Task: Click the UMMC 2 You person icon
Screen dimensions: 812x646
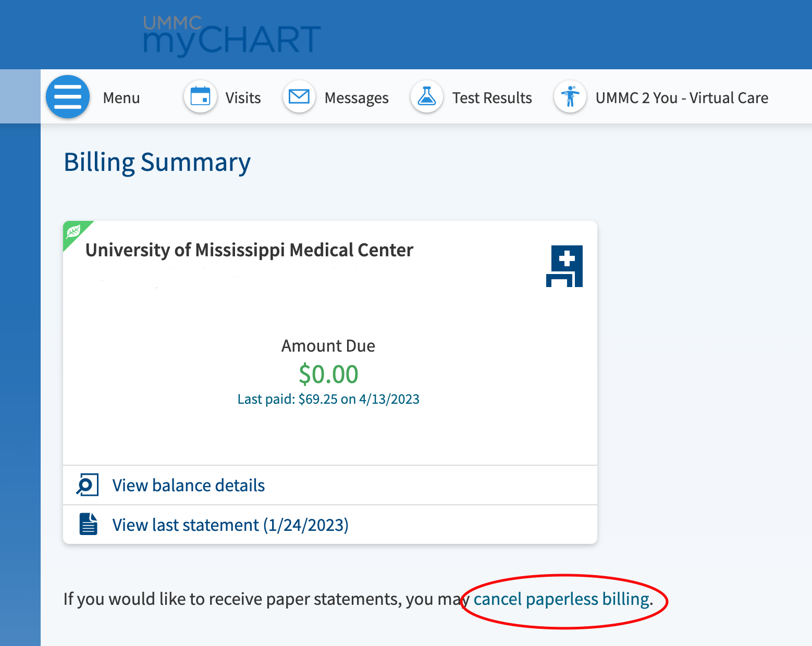Action: point(570,97)
